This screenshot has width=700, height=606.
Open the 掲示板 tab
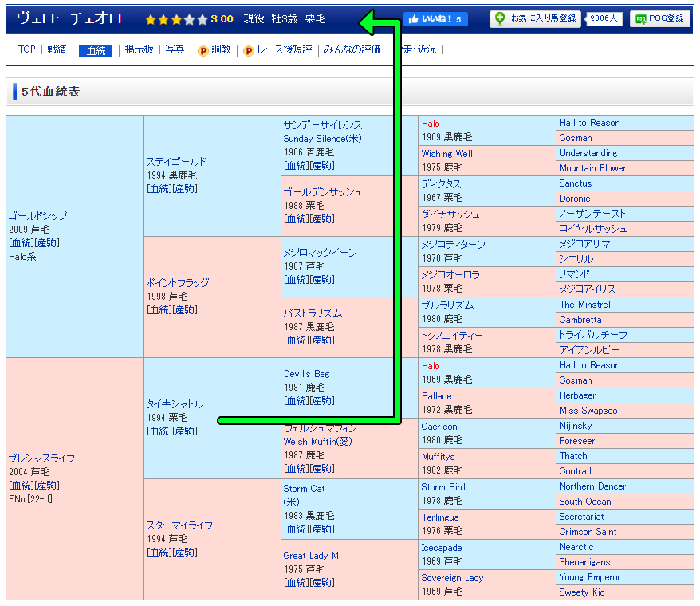point(140,49)
